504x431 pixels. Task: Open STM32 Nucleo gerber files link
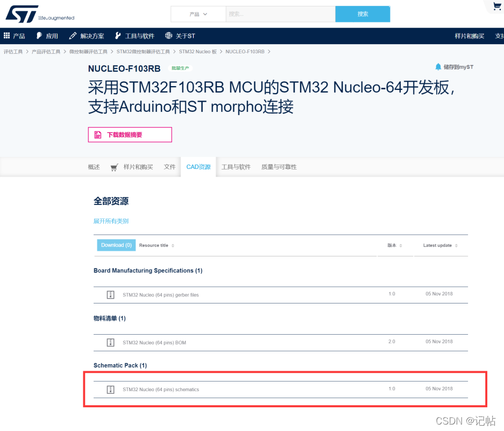coord(161,295)
